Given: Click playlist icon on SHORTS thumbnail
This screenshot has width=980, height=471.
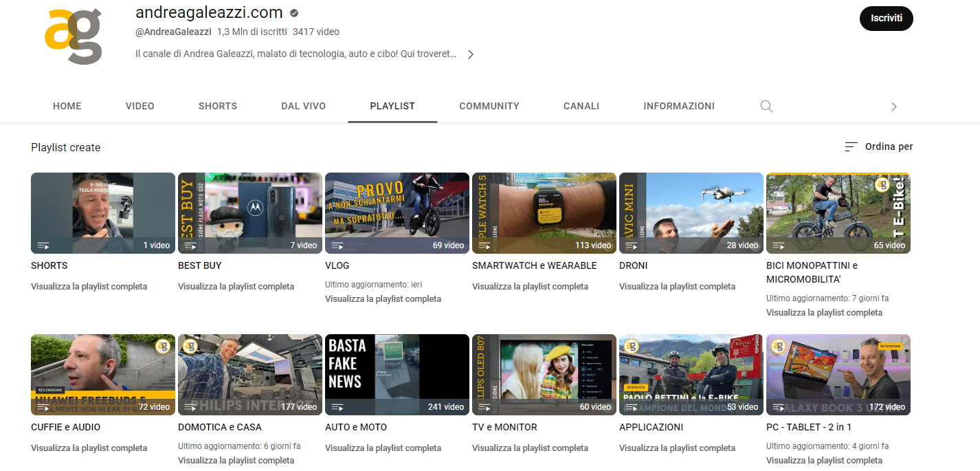Looking at the screenshot, I should pos(43,245).
